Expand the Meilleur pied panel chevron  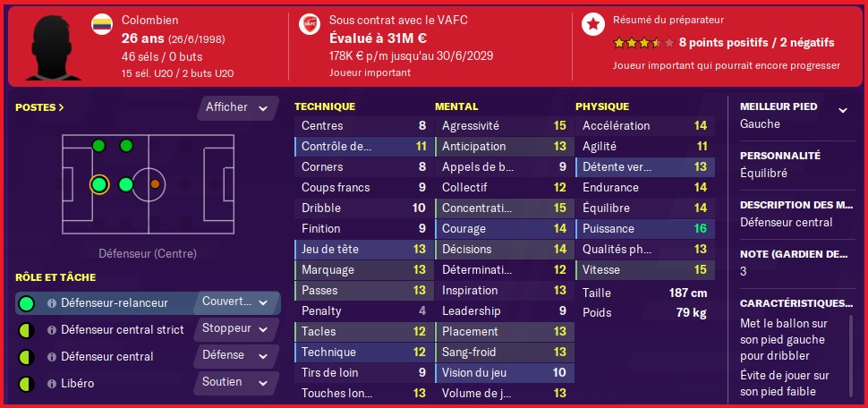[x=843, y=110]
